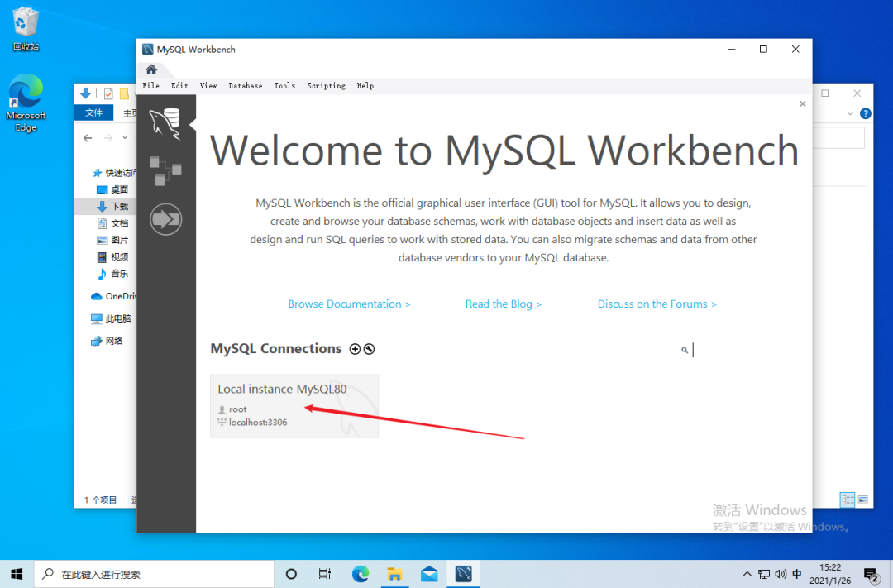Show hidden system tray icons
This screenshot has width=893, height=588.
747,574
